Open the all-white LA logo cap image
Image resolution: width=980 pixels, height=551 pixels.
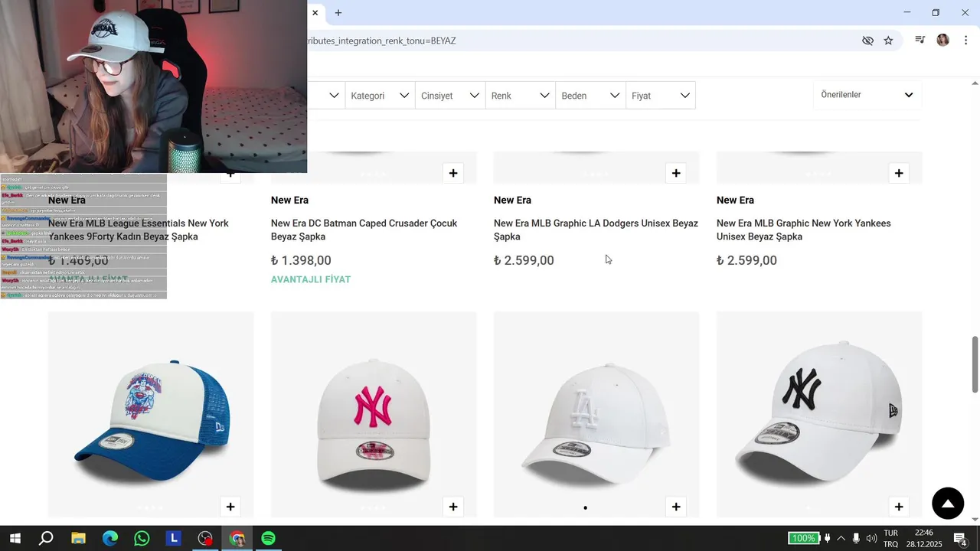coord(596,415)
